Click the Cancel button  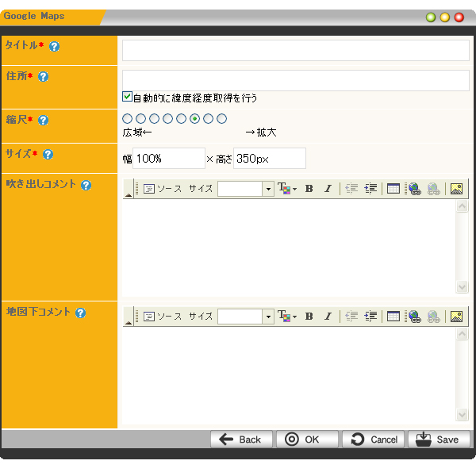(x=373, y=440)
